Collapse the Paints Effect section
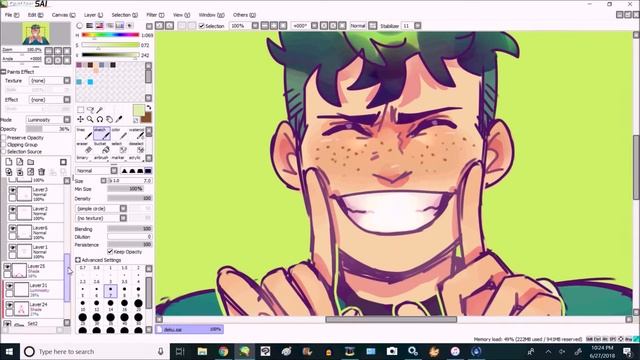The height and width of the screenshot is (360, 640). (x=3, y=72)
